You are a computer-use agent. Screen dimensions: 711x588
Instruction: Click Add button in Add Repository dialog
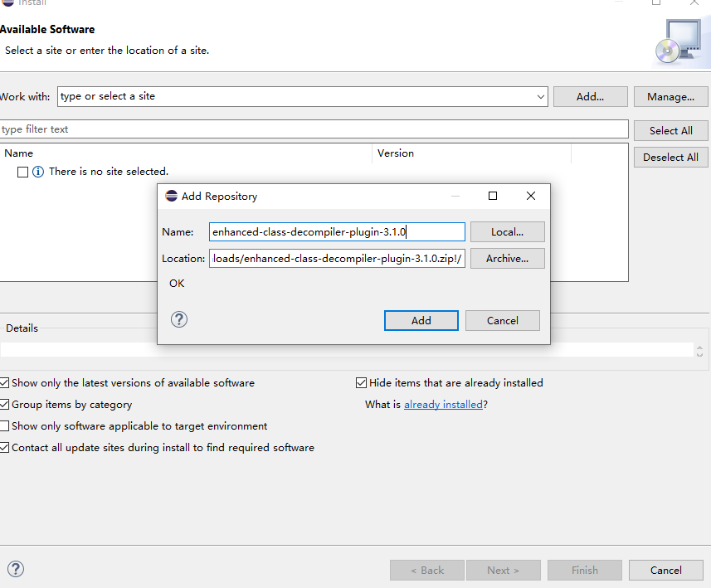pos(421,321)
